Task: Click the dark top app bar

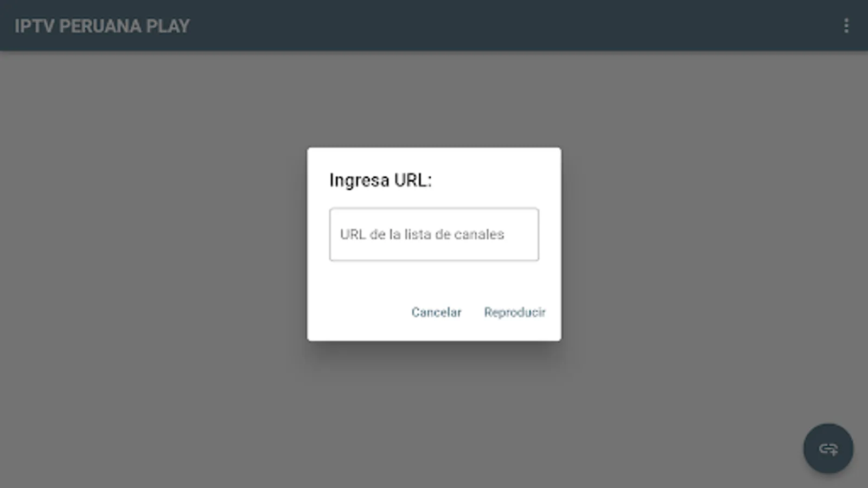Action: [434, 25]
